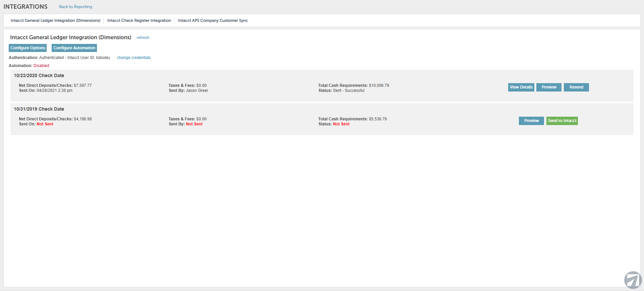Click the INTEGRATIONS page title
Image resolution: width=644 pixels, height=291 pixels.
[25, 7]
